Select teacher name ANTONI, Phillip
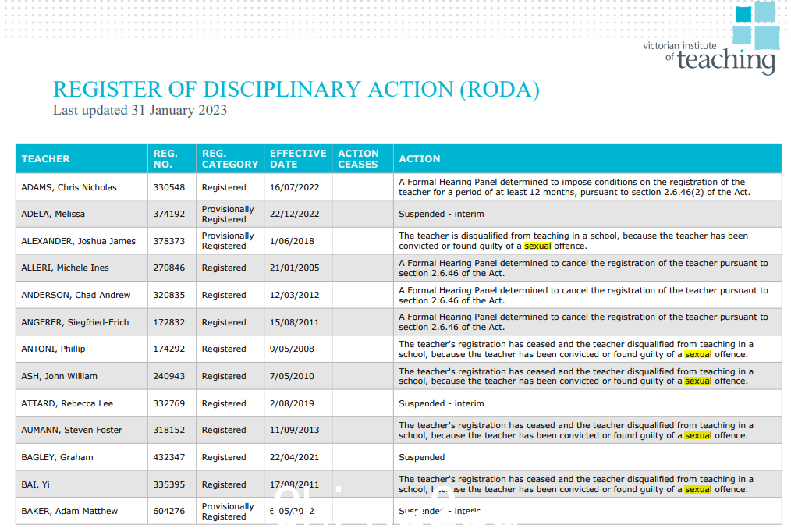Image resolution: width=791 pixels, height=532 pixels. click(53, 349)
